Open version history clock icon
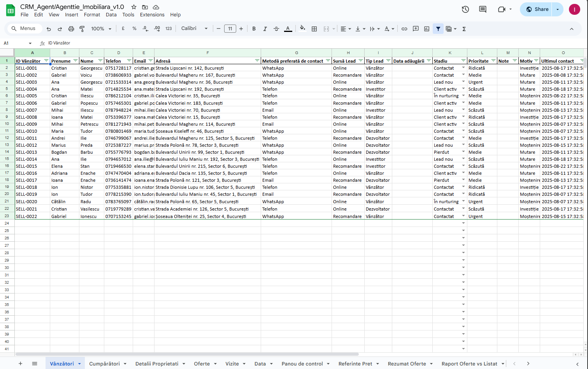Screen dimensions: 588x369 click(465, 9)
